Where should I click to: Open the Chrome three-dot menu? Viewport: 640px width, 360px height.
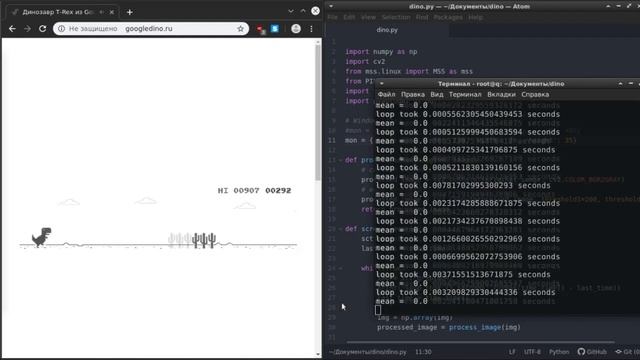311,29
